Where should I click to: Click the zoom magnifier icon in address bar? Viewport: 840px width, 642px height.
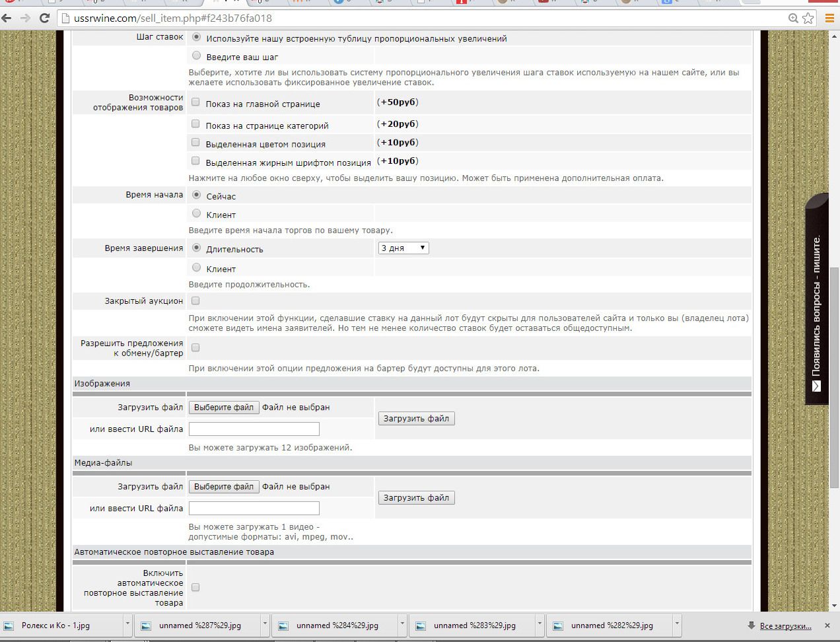point(793,18)
